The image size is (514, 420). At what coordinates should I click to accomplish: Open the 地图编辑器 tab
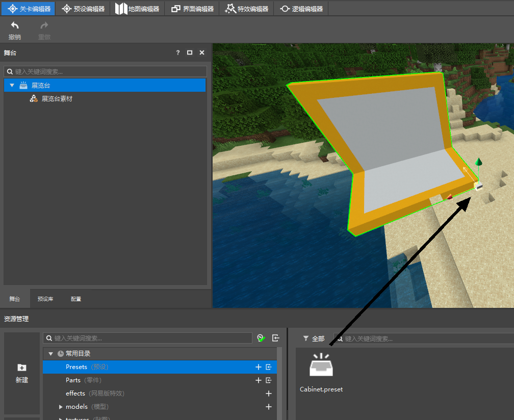click(137, 9)
